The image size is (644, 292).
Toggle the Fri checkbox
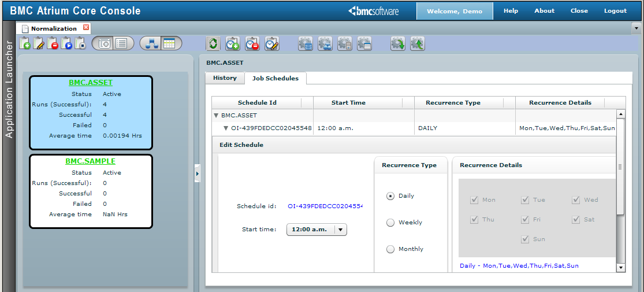coord(525,220)
